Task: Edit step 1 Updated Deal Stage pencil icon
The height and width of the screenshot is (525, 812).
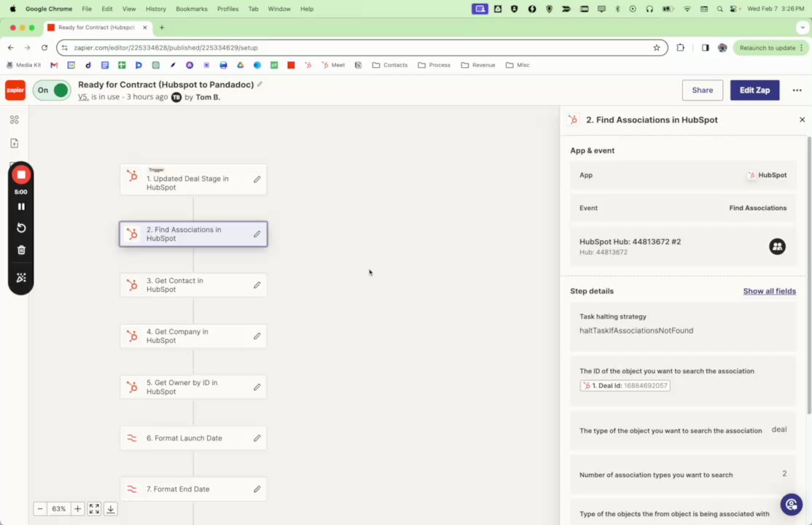Action: [x=257, y=179]
